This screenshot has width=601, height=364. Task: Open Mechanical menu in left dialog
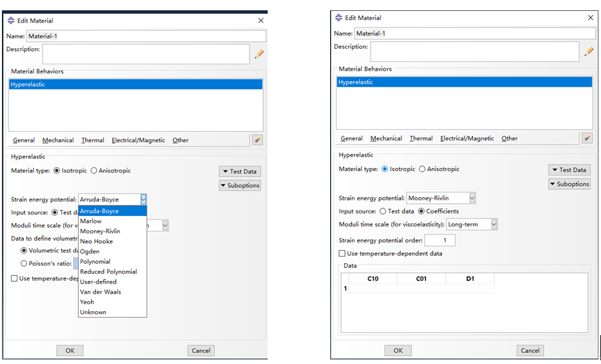click(58, 140)
